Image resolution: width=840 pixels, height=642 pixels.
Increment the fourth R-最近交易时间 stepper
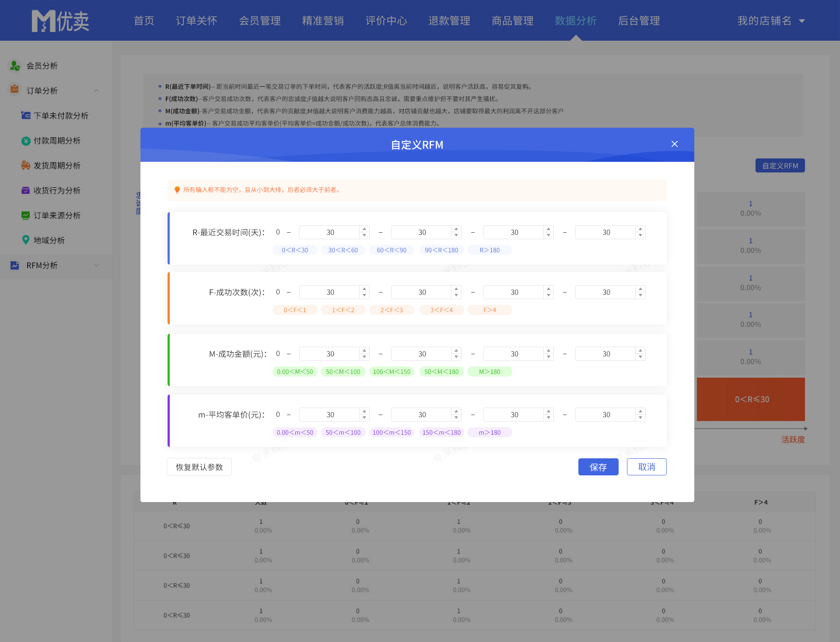click(640, 229)
